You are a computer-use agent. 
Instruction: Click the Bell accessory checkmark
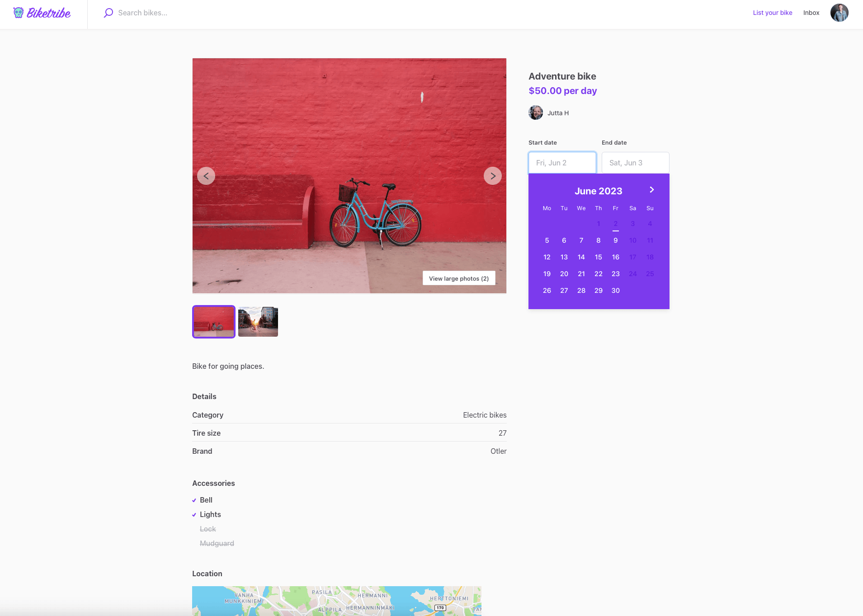click(x=194, y=500)
